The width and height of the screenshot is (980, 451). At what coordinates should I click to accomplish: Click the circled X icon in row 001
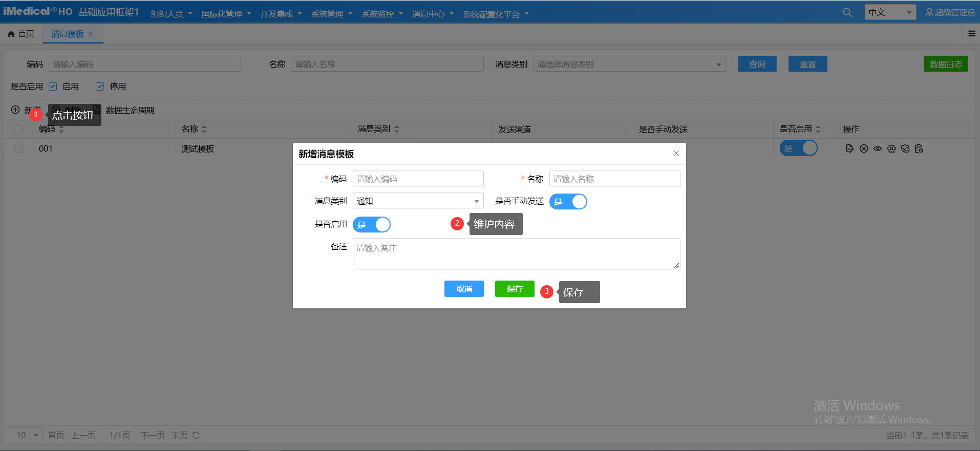(864, 148)
